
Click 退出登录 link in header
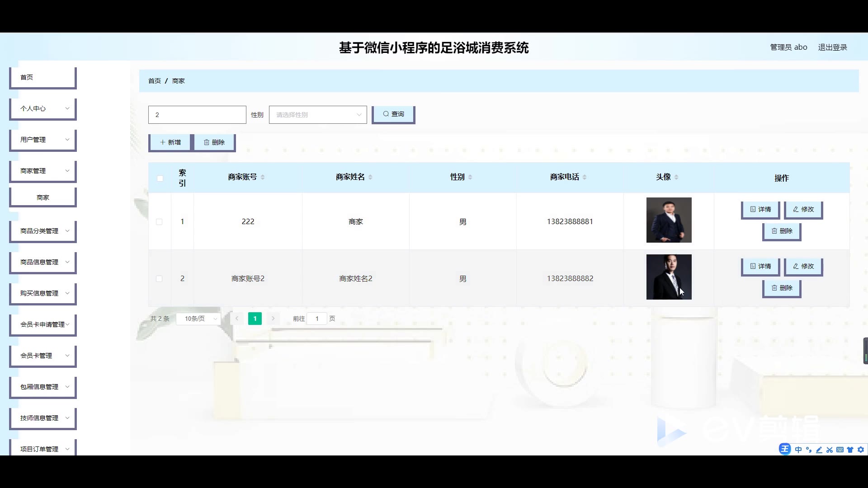(832, 47)
